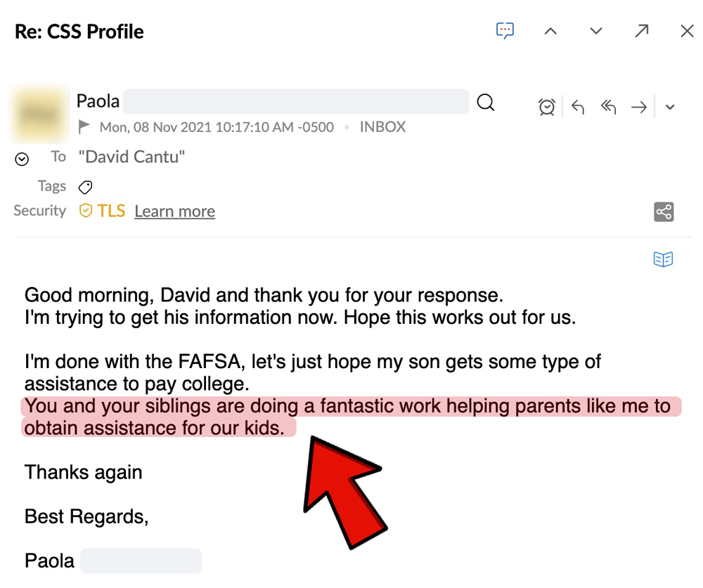The height and width of the screenshot is (588, 703).
Task: Forward this email with right arrow
Action: point(639,107)
